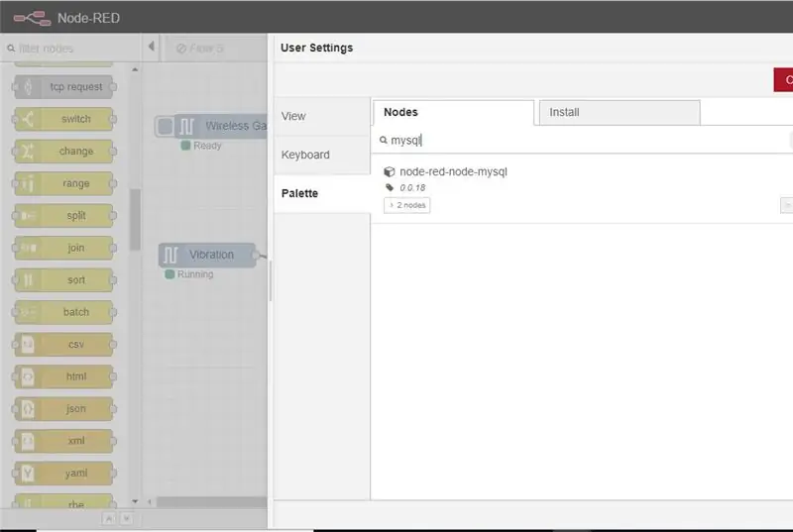Screen dimensions: 793x532
Task: Click the Node-RED logo icon
Action: pos(32,18)
